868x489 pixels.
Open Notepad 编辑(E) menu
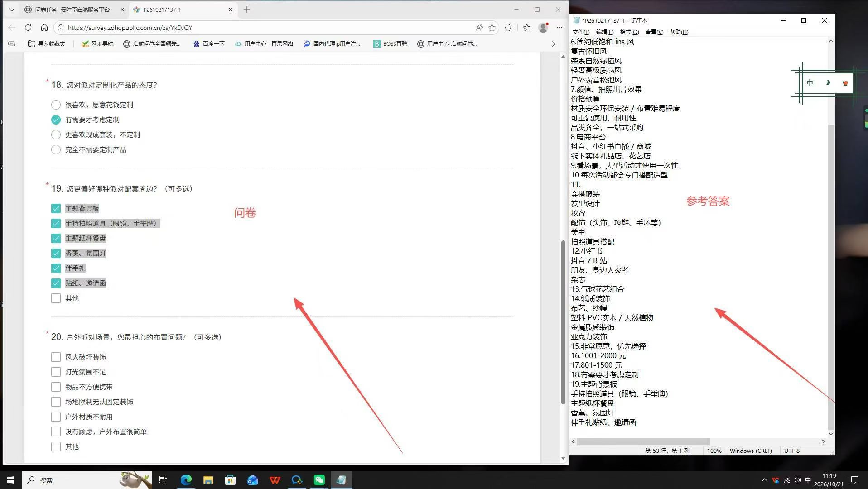coord(605,32)
